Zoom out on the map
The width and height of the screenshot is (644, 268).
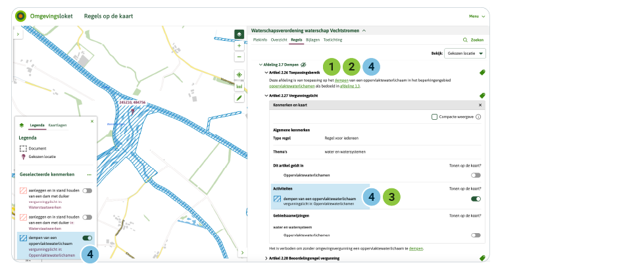pos(239,57)
